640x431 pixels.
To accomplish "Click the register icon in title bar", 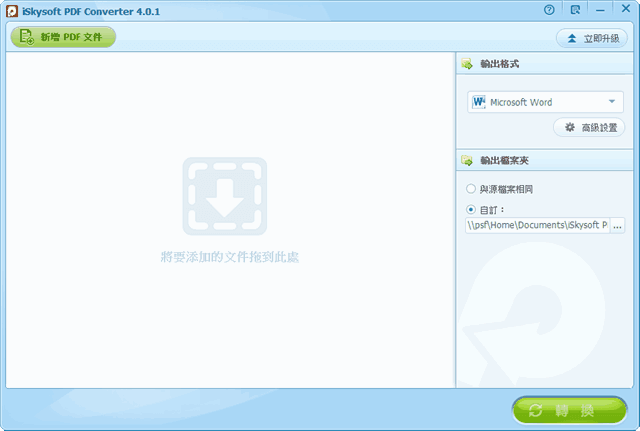I will [576, 10].
